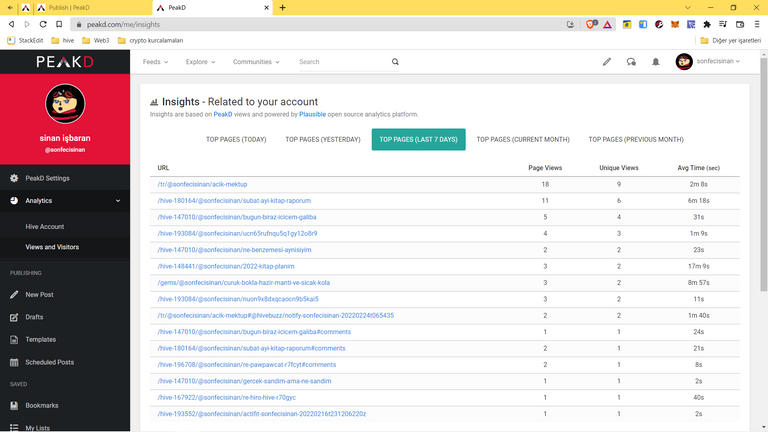Open the subat-ayi-kitap-raporum link
This screenshot has height=432, width=768.
coord(234,201)
